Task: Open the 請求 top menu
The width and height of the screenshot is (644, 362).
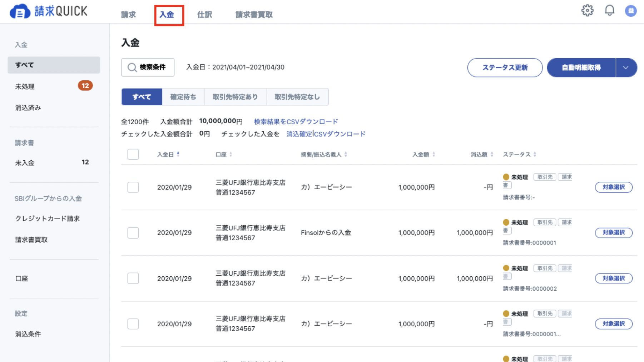Action: (128, 15)
